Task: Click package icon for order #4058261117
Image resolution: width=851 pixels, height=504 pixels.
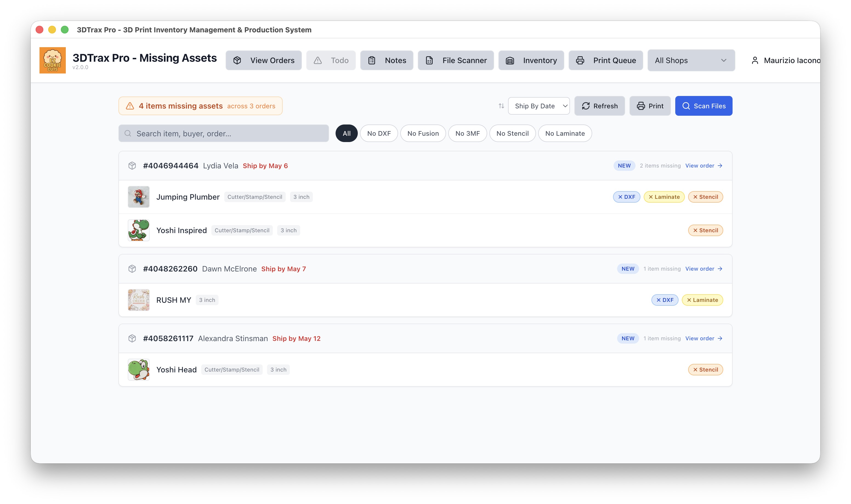Action: [x=132, y=338]
